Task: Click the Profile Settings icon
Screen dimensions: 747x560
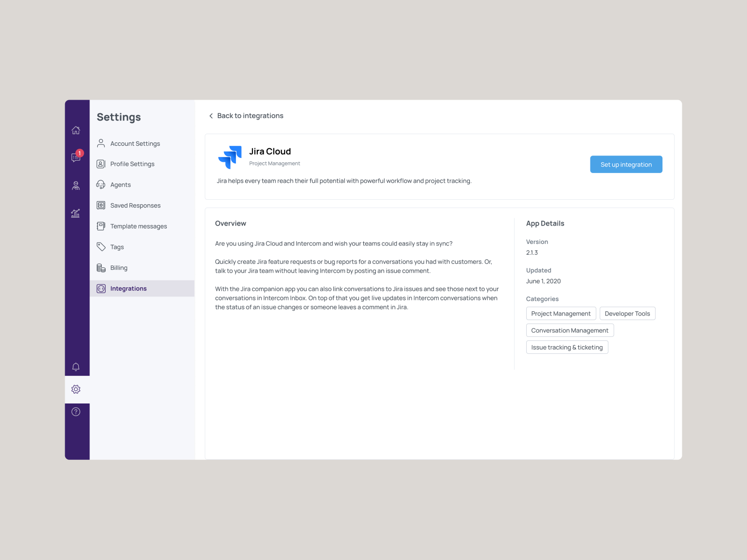Action: pos(101,164)
